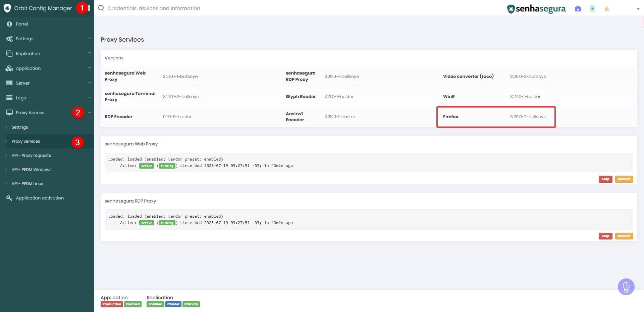The height and width of the screenshot is (312, 644).
Task: Click the Video converter (taco) label
Action: (x=468, y=77)
